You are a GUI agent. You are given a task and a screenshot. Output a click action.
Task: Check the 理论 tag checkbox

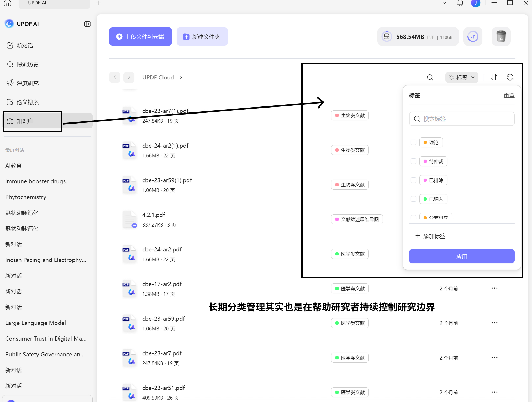click(x=413, y=142)
